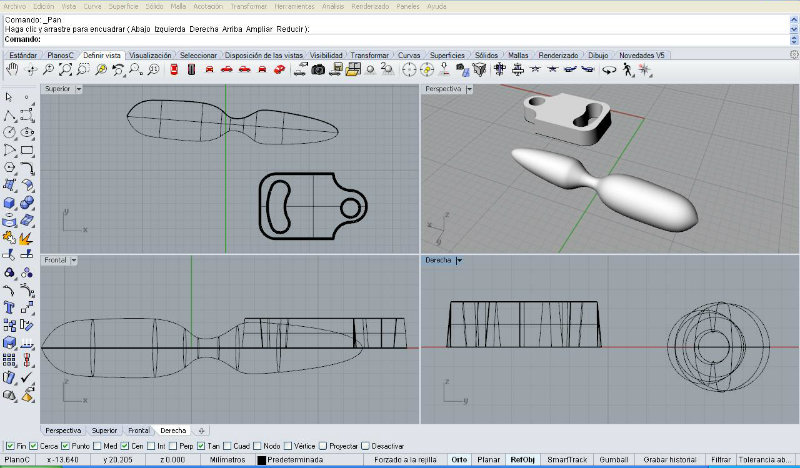Toggle the Fin object snap checkbox

(10, 445)
